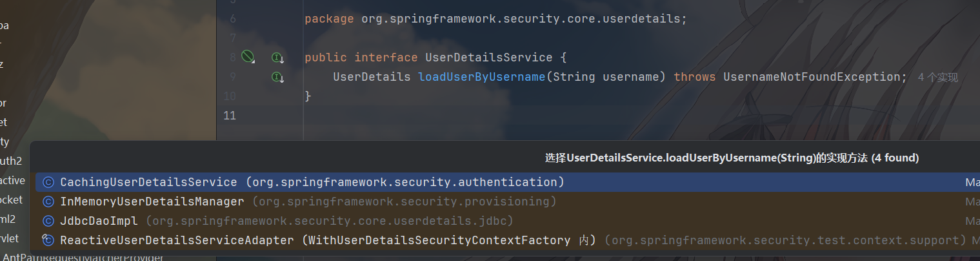Screen dimensions: 980x261
Task: Click the "4 个实现" inlay hint
Action: (x=938, y=78)
